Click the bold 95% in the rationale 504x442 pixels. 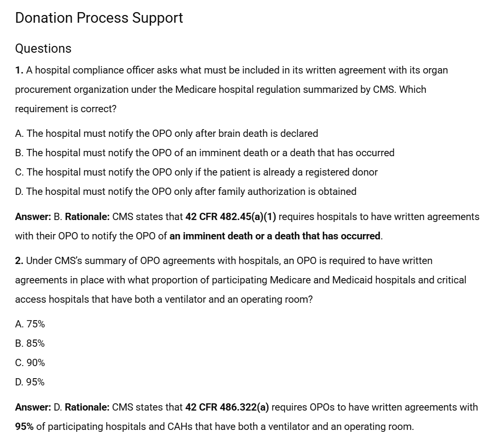[25, 427]
